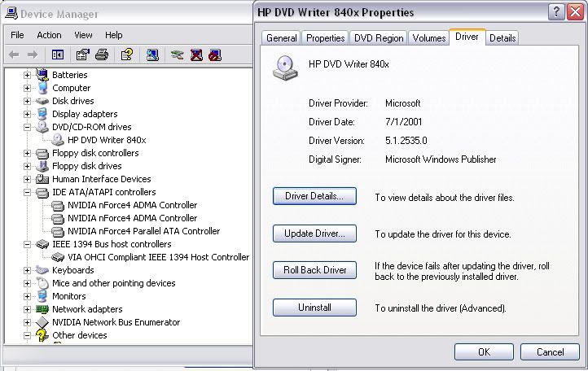Switch to the Volumes tab
This screenshot has width=588, height=371.
[429, 38]
